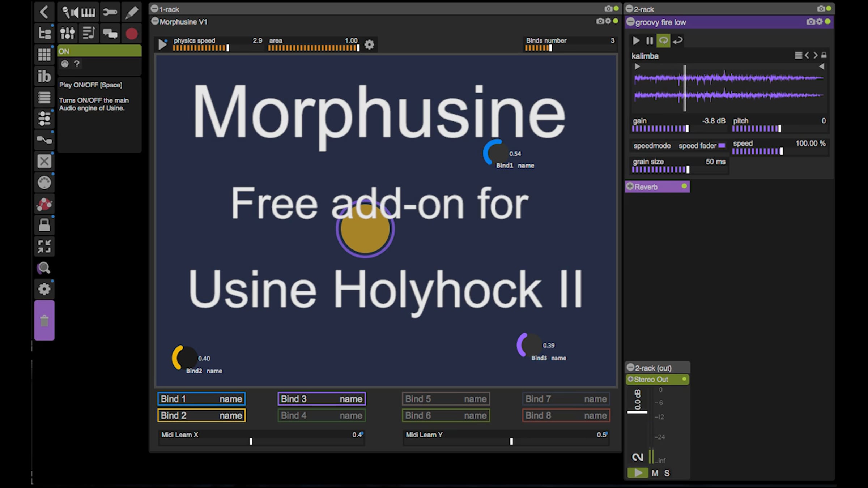Toggle the speed fader speedmode switch
Image resolution: width=868 pixels, height=488 pixels.
point(722,146)
